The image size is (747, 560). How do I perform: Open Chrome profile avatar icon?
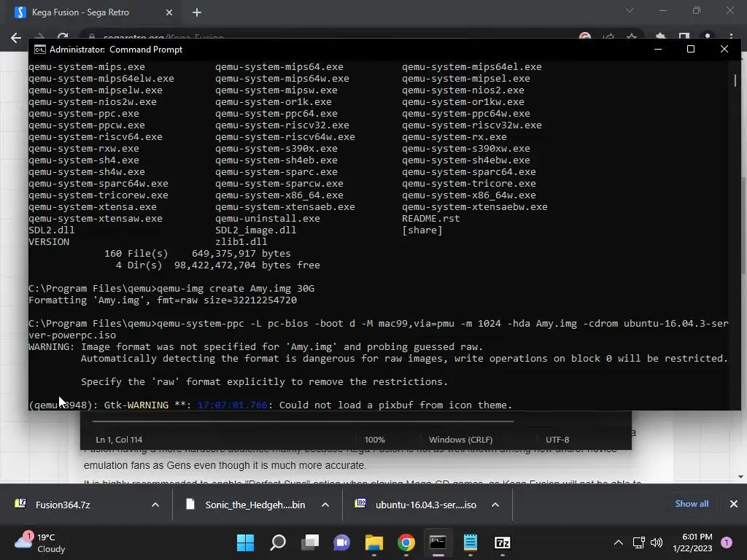[x=708, y=36]
